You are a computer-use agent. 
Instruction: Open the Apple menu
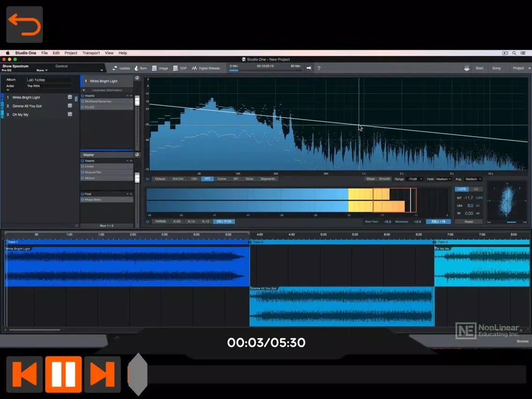(x=7, y=53)
